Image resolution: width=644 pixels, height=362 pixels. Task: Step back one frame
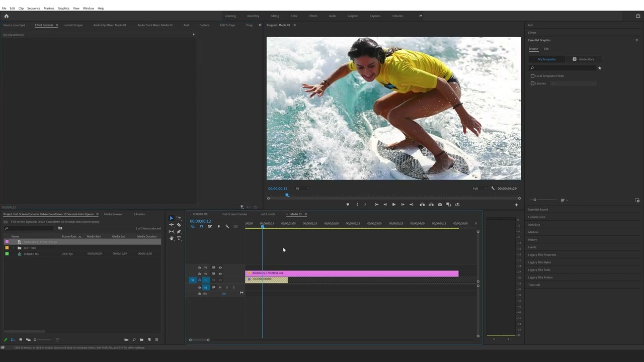[385, 205]
